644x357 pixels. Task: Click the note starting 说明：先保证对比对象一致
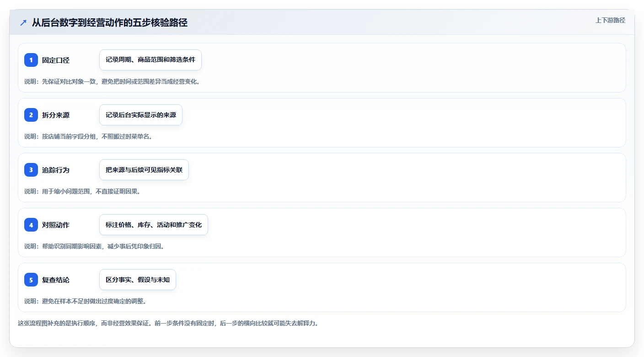pos(112,81)
